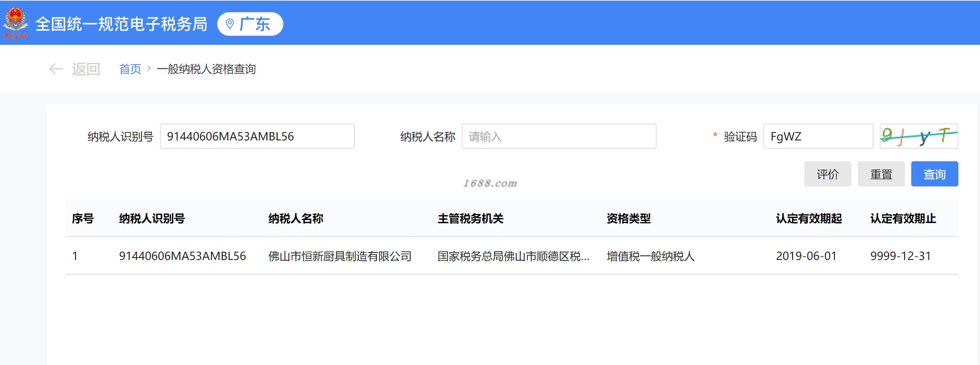Click the 认定有效期止 column header
The height and width of the screenshot is (365, 980).
(x=903, y=218)
